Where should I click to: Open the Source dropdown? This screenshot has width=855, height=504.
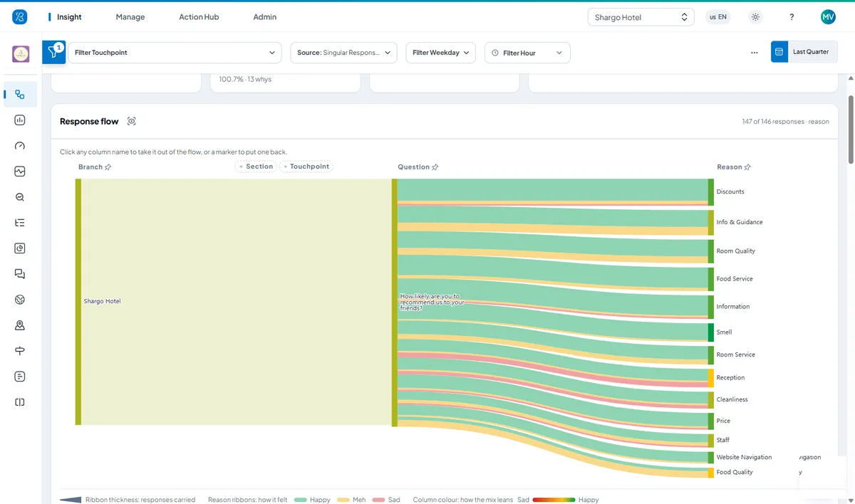pyautogui.click(x=343, y=53)
